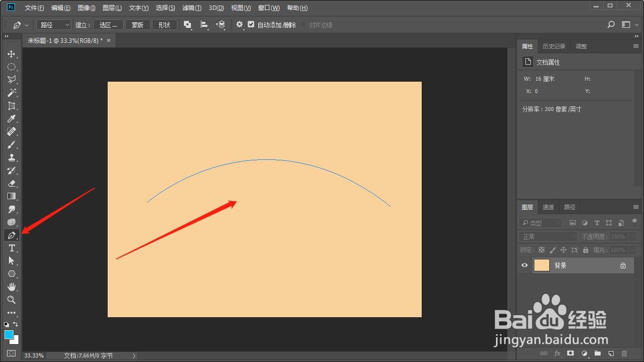This screenshot has height=362, width=644.
Task: Select the Magic Wand tool
Action: click(x=11, y=93)
